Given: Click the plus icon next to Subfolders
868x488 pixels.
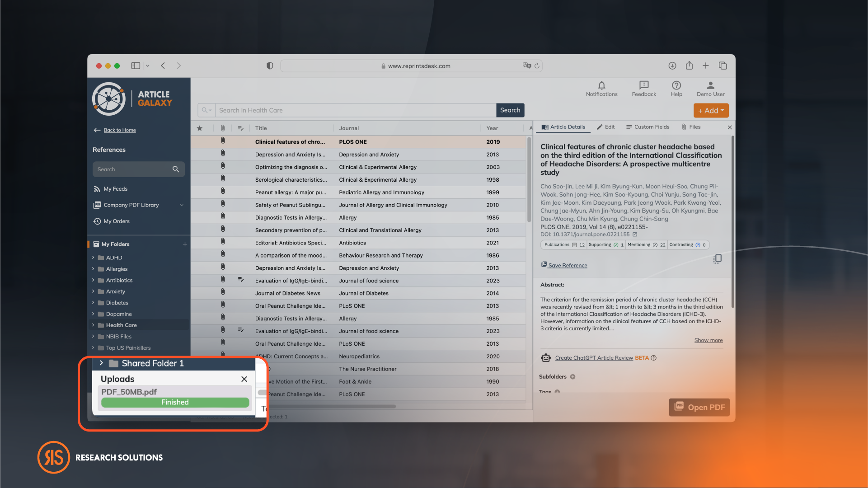Looking at the screenshot, I should [x=572, y=376].
